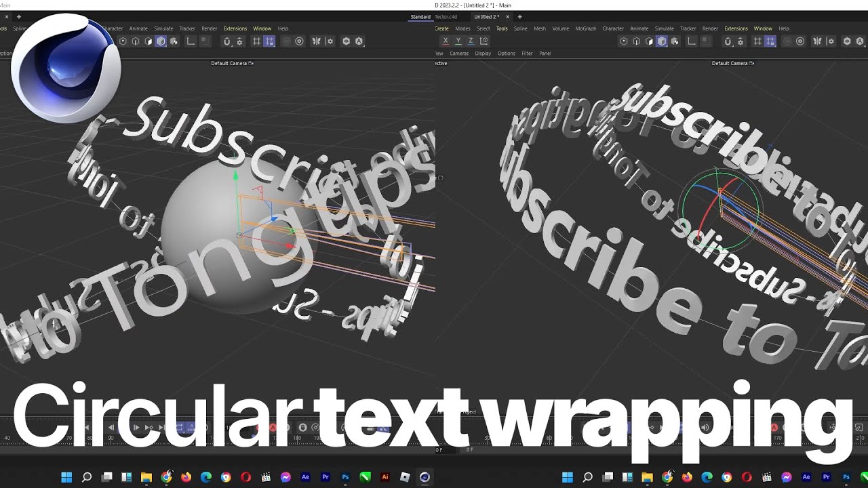The width and height of the screenshot is (868, 488).
Task: Select the Standard layout tab
Action: [x=420, y=16]
